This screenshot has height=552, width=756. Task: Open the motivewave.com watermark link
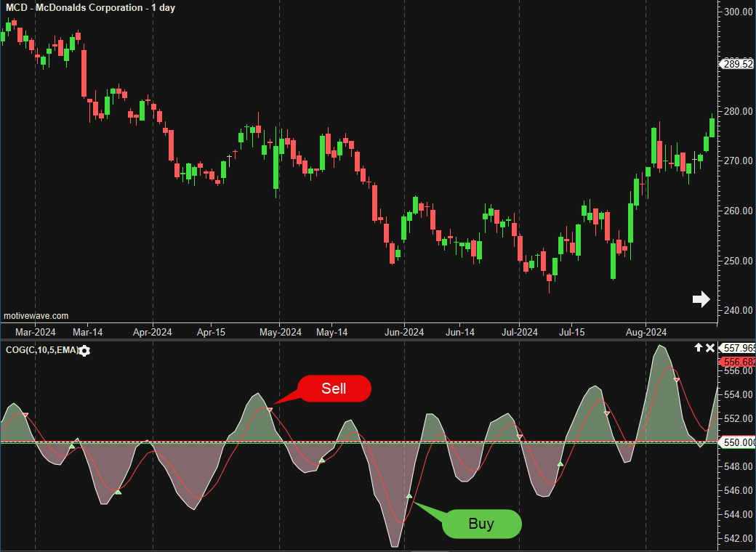[x=36, y=316]
